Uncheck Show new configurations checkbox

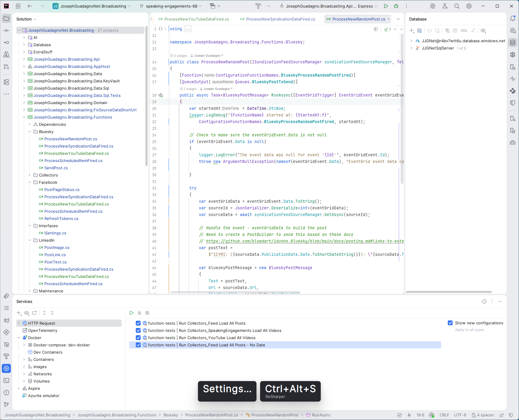450,323
